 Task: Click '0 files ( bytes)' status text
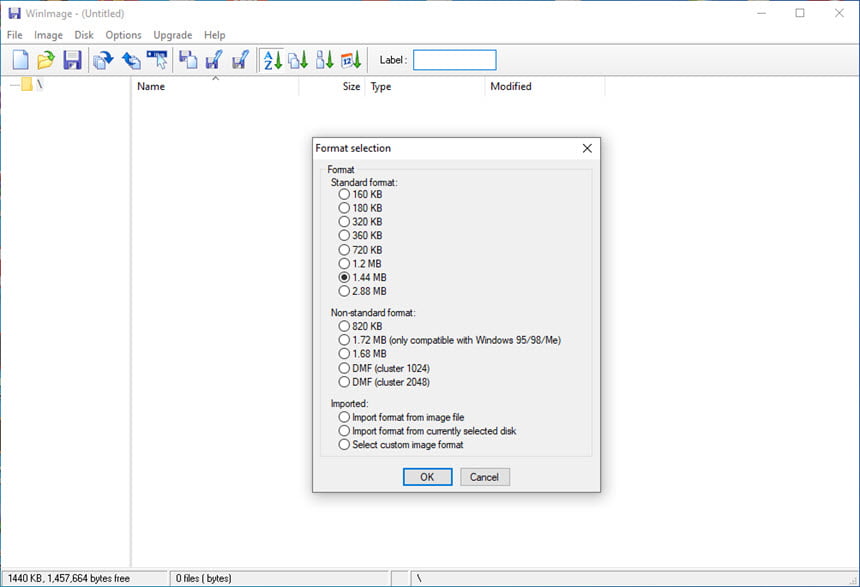[203, 578]
